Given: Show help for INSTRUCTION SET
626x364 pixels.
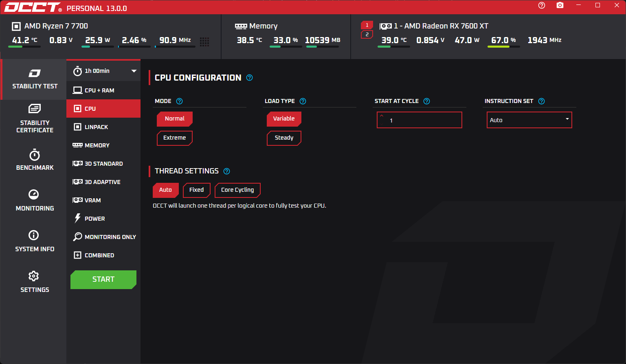Looking at the screenshot, I should click(x=541, y=101).
